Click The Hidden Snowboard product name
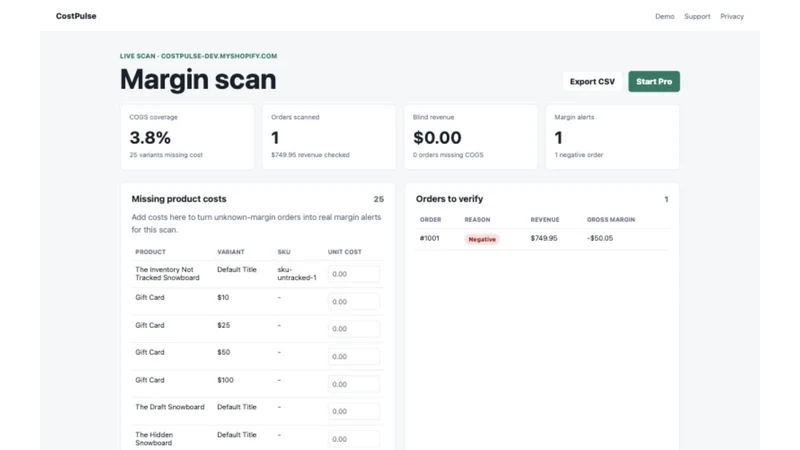 click(154, 439)
